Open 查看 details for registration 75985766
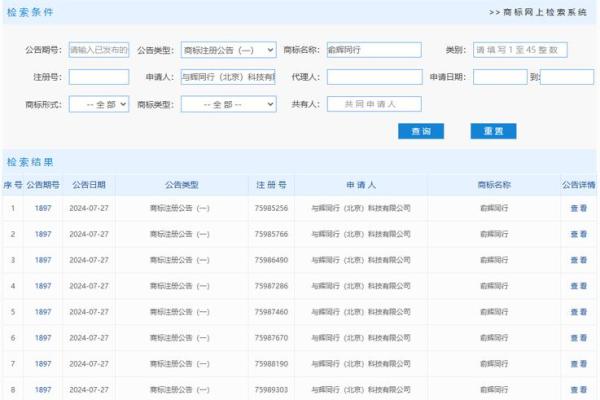The image size is (600, 400). [x=579, y=234]
